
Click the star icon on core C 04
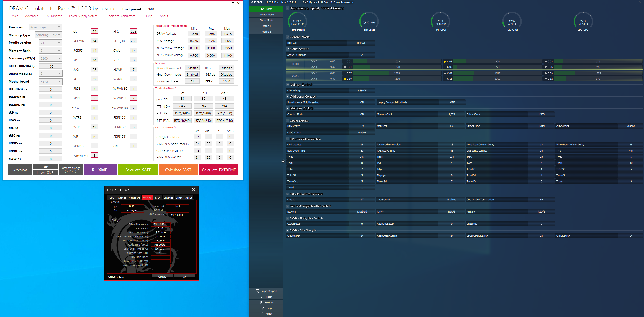pos(345,67)
